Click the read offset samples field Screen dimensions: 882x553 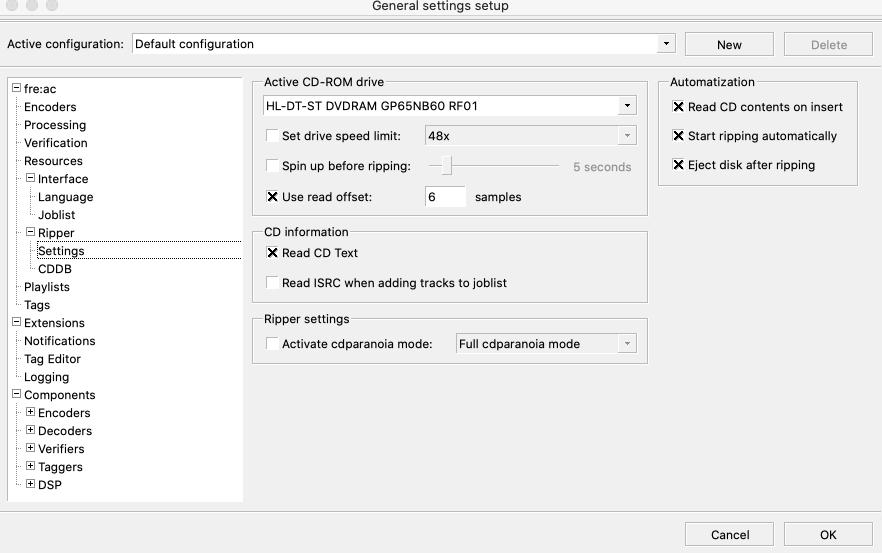point(445,197)
